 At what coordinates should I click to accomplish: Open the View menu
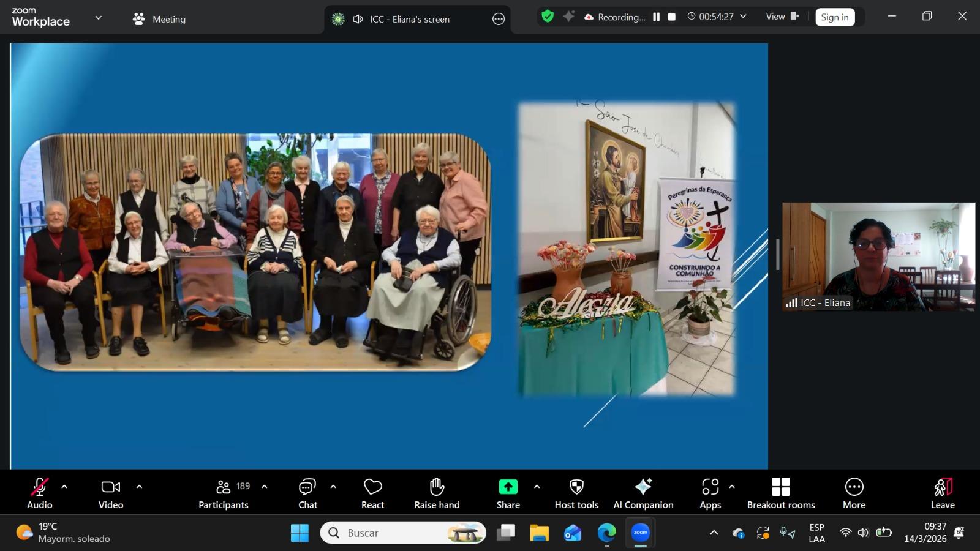(782, 17)
